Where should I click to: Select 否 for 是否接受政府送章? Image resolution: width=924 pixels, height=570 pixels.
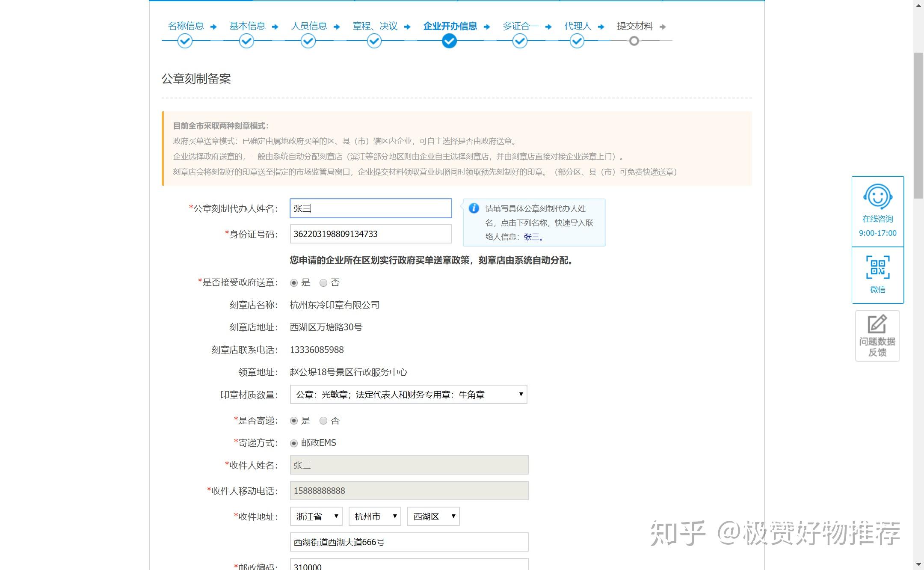click(x=323, y=283)
